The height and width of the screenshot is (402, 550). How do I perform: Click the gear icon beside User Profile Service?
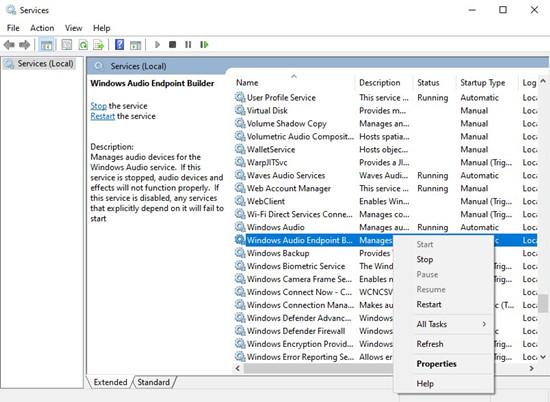coord(240,97)
